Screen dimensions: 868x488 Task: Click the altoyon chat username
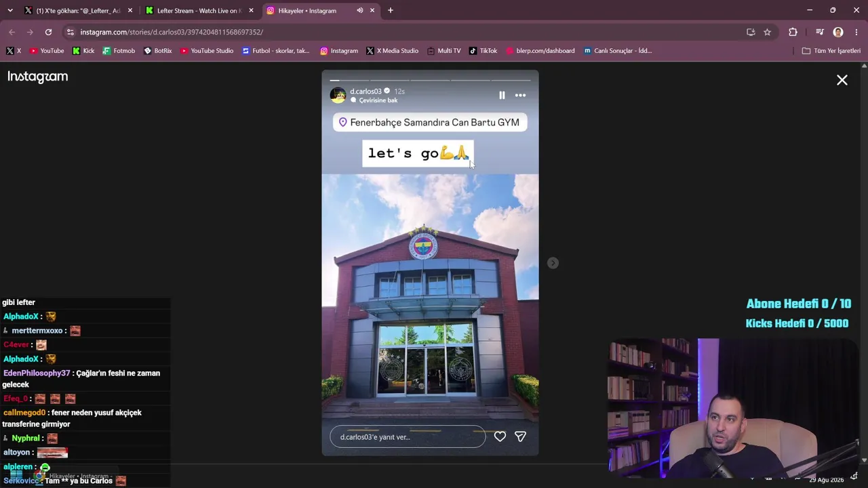(x=17, y=453)
